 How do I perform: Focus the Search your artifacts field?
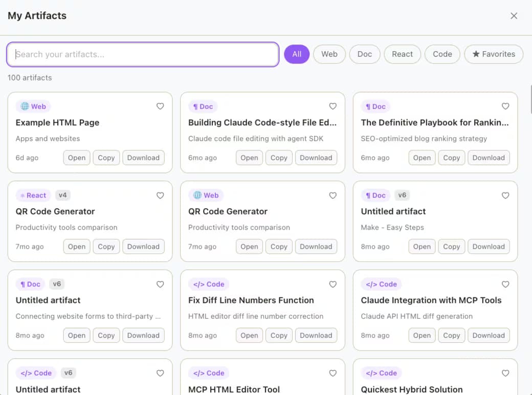[x=143, y=54]
